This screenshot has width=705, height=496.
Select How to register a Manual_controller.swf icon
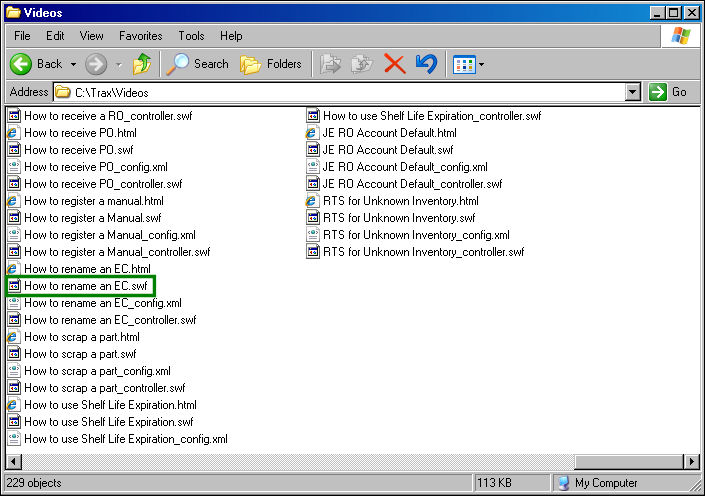[x=14, y=252]
